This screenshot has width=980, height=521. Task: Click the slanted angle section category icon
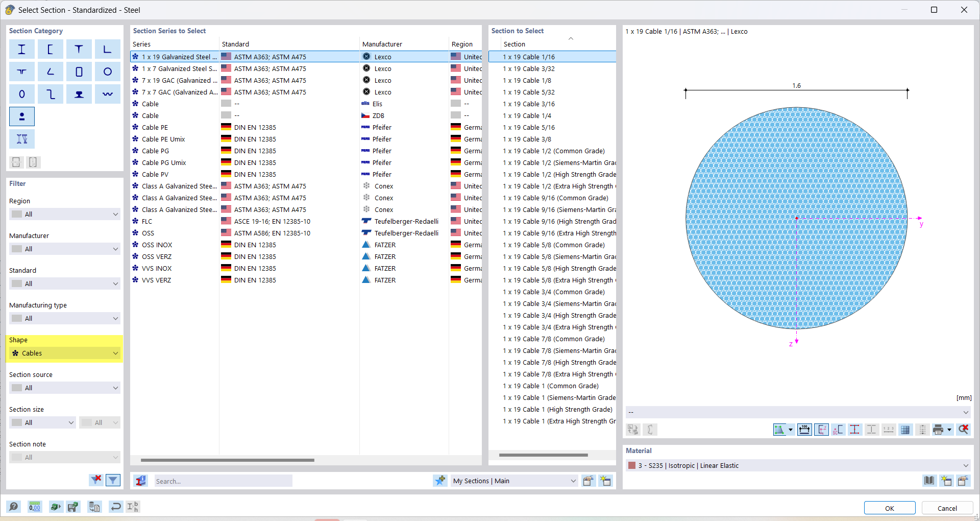(x=51, y=72)
